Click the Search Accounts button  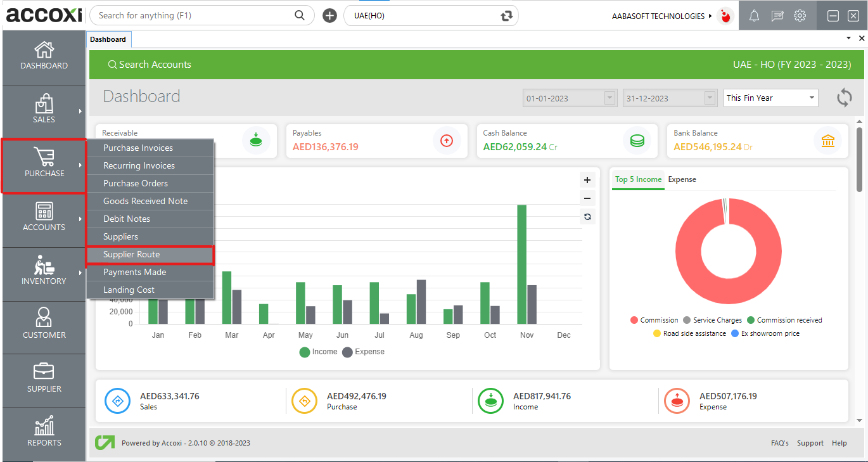pyautogui.click(x=150, y=65)
